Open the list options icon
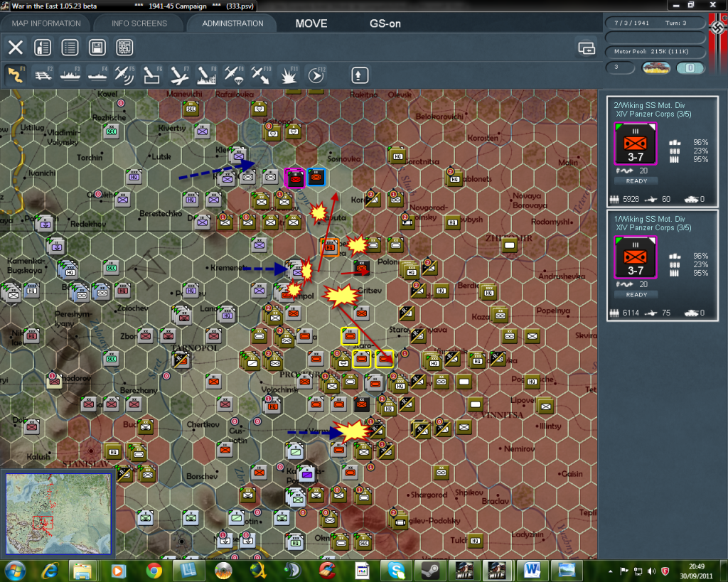Image resolution: width=728 pixels, height=582 pixels. pyautogui.click(x=70, y=48)
